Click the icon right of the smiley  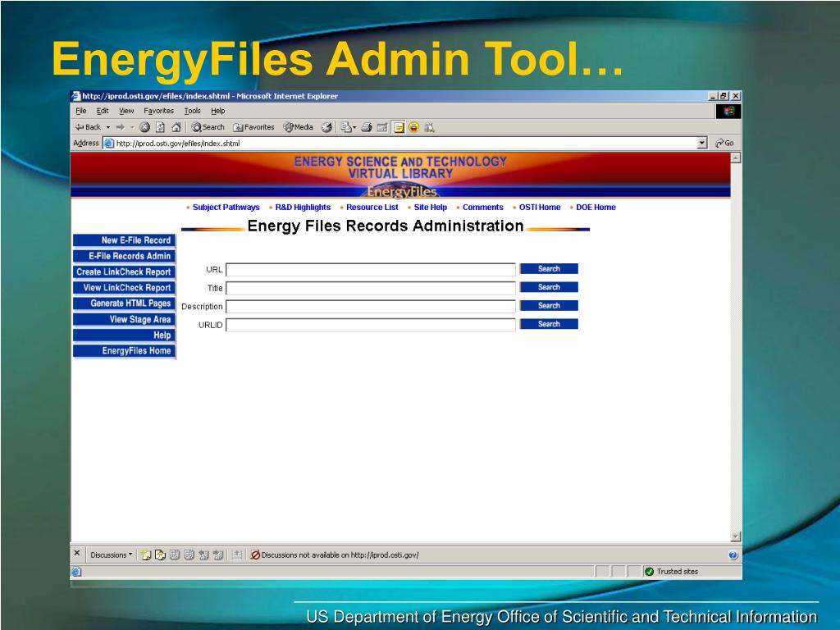[429, 127]
